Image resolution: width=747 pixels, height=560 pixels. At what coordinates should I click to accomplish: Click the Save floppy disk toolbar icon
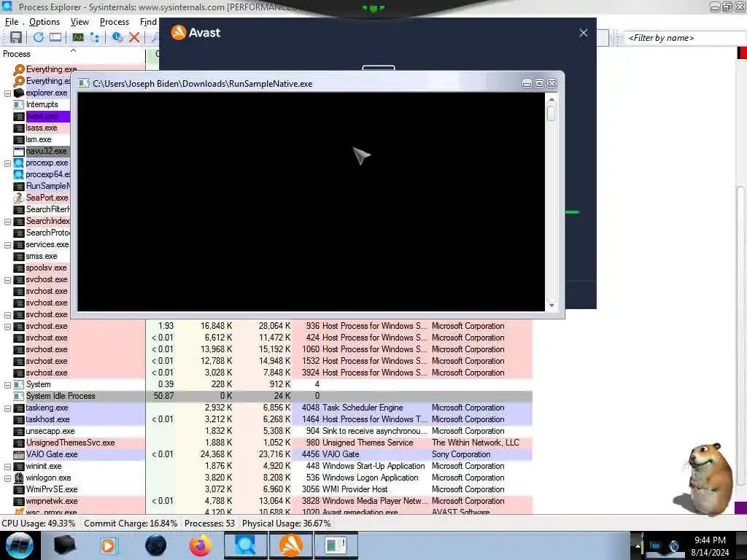tap(16, 37)
